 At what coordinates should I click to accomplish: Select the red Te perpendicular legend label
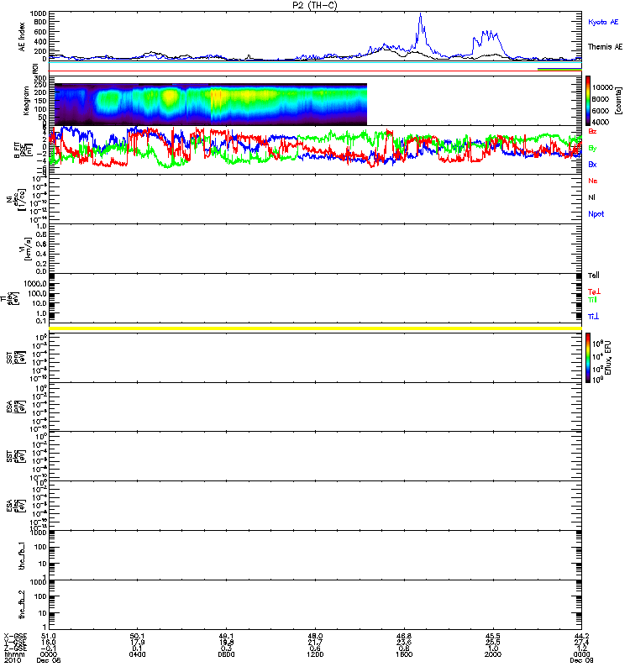[594, 291]
